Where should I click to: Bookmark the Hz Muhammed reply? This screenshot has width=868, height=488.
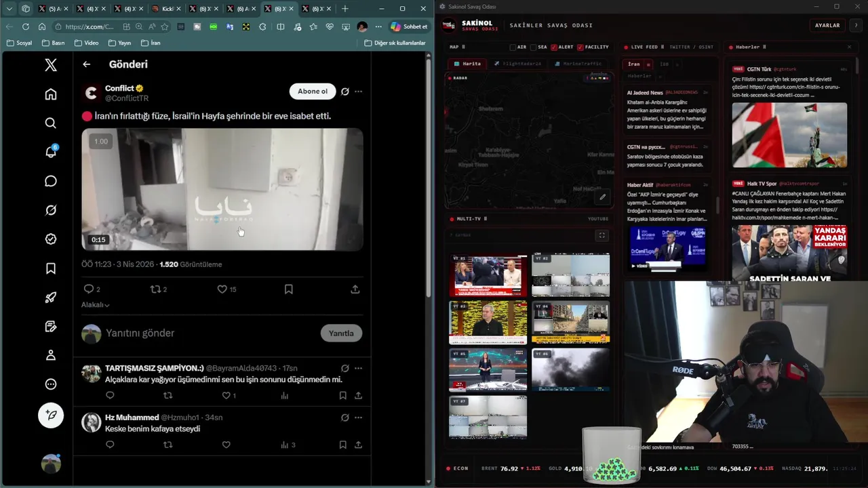click(342, 445)
